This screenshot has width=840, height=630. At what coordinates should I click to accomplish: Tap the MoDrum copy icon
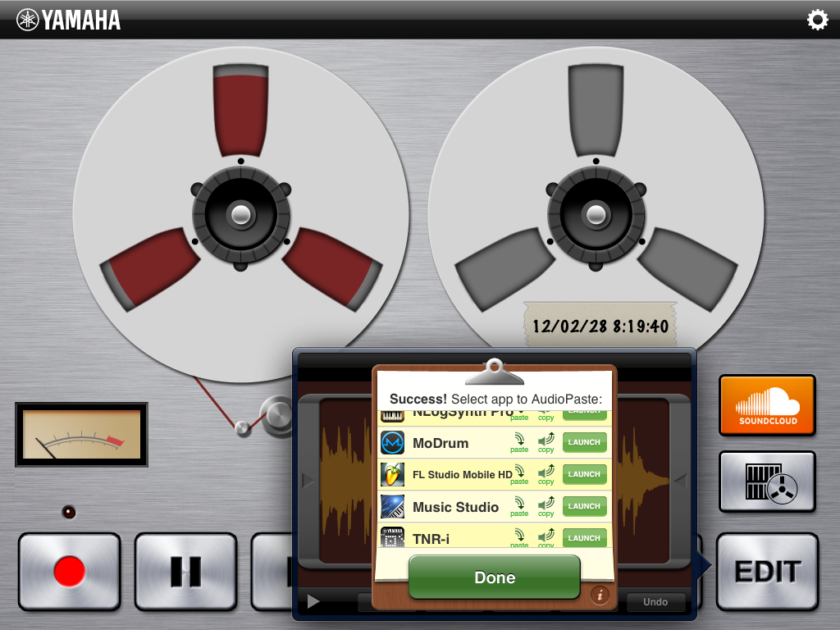point(546,444)
